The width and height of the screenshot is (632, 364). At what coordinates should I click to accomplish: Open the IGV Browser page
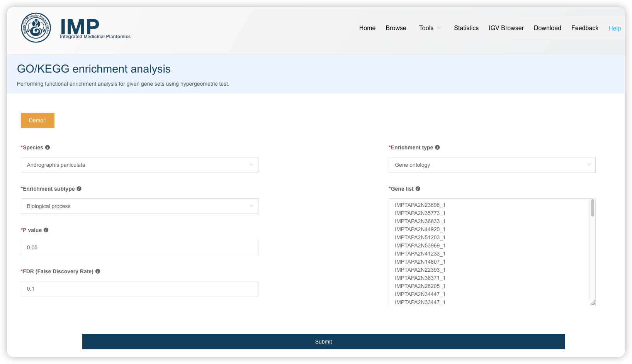coord(506,28)
